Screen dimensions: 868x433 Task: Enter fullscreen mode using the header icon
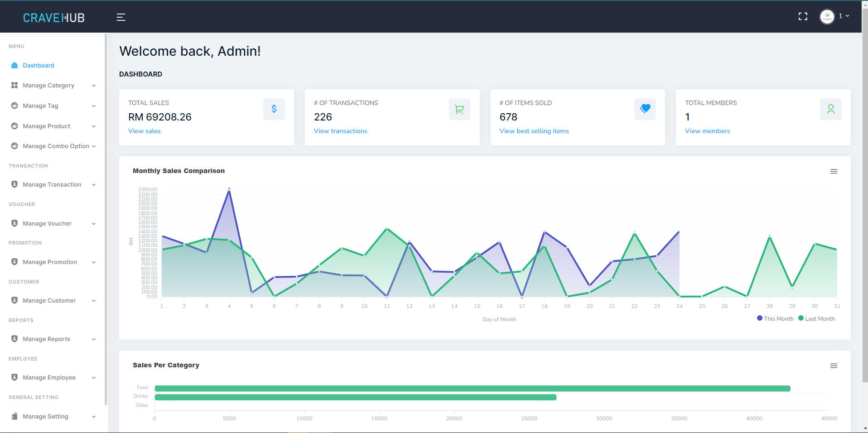coord(803,17)
